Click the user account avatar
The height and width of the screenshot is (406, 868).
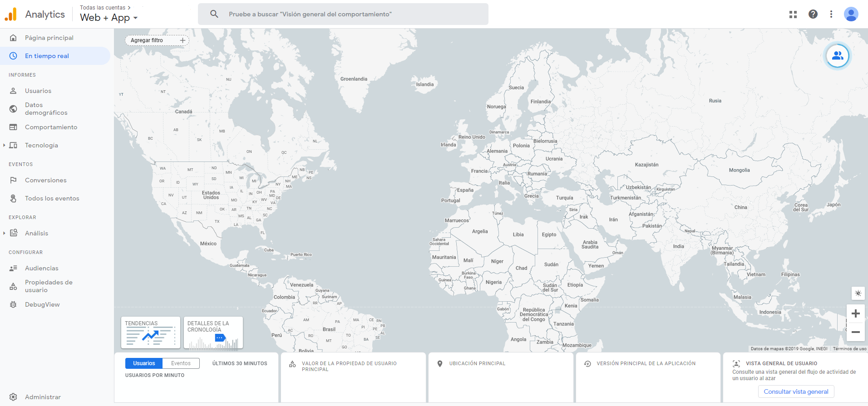[851, 14]
